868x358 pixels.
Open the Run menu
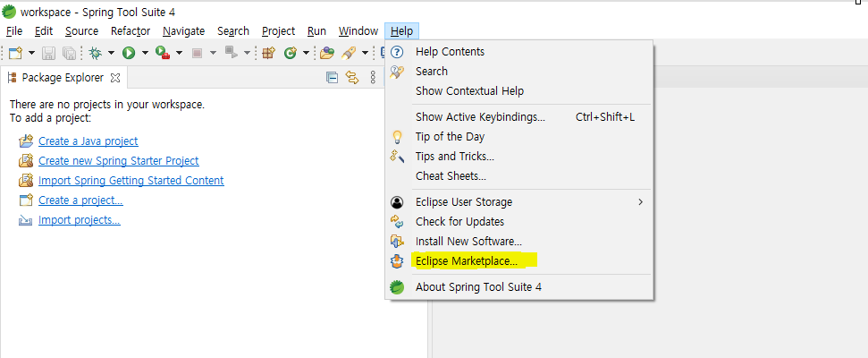pos(316,31)
